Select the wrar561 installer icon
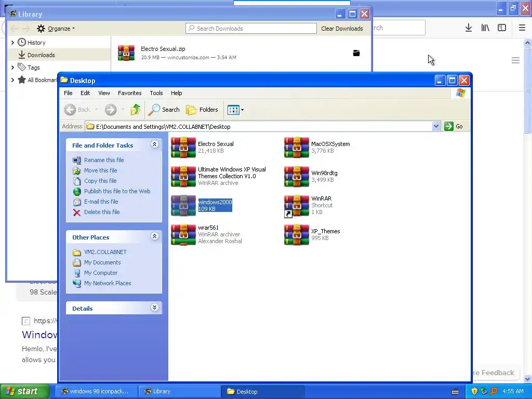Viewport: 532px width, 399px height. 183,234
